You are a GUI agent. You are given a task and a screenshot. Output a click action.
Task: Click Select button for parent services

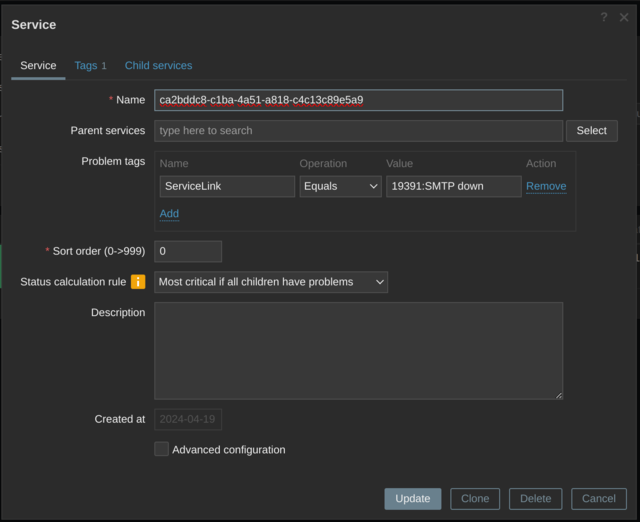(591, 131)
